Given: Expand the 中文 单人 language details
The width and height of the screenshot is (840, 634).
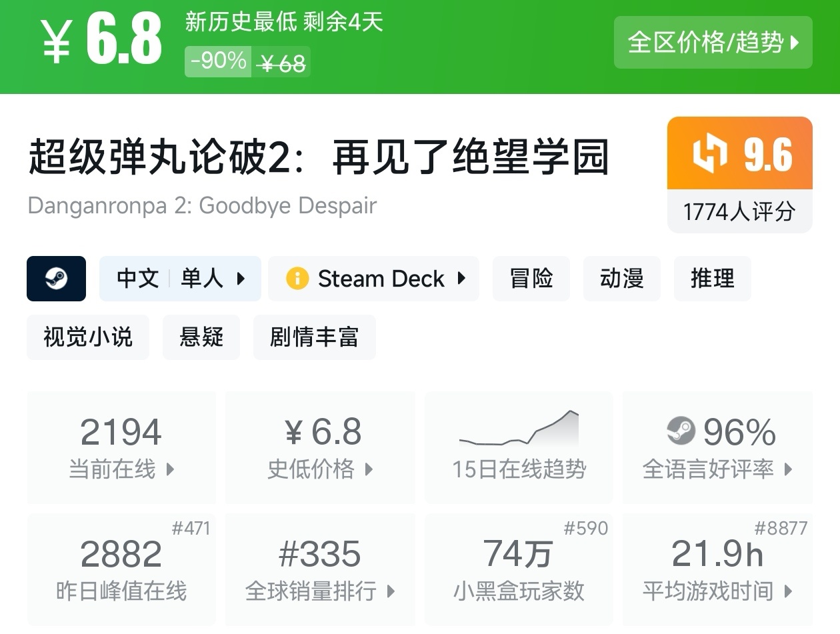Looking at the screenshot, I should tap(180, 279).
